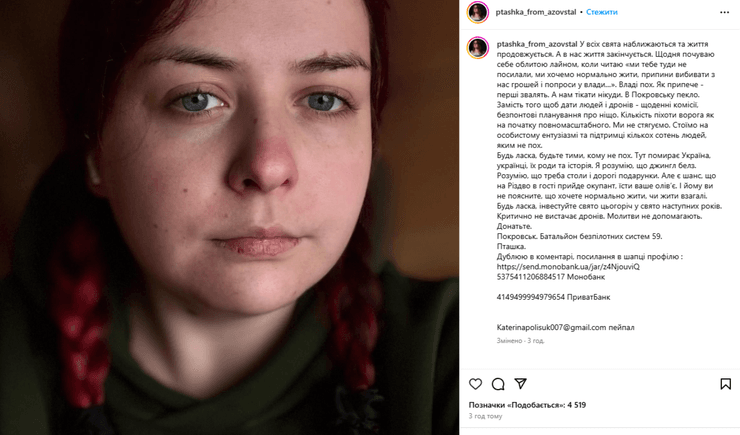
Task: Click the '3 год тому' timestamp
Action: click(485, 416)
